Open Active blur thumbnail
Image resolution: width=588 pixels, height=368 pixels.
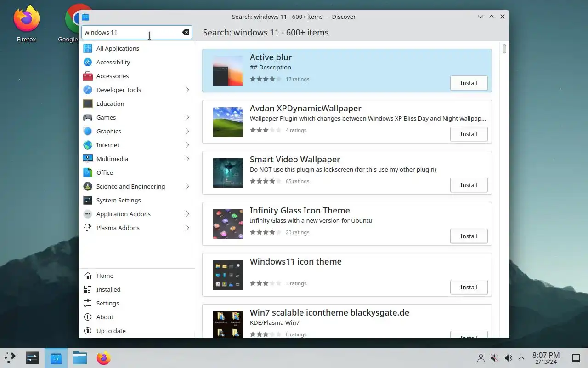coord(228,71)
